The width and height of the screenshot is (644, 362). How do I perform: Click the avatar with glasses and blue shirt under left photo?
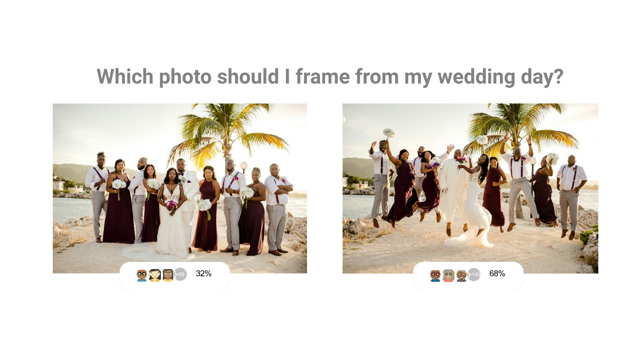[142, 275]
